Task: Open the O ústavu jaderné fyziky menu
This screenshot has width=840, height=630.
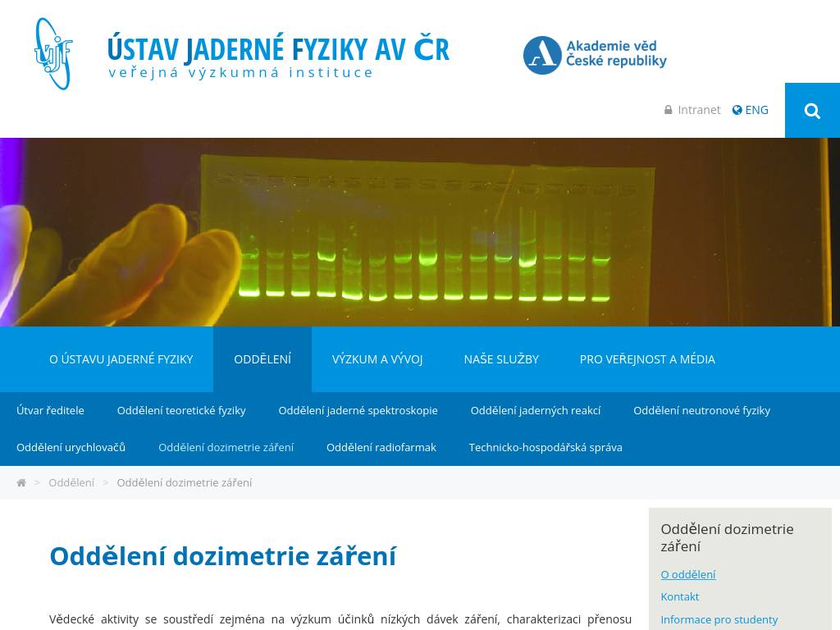Action: (x=121, y=359)
